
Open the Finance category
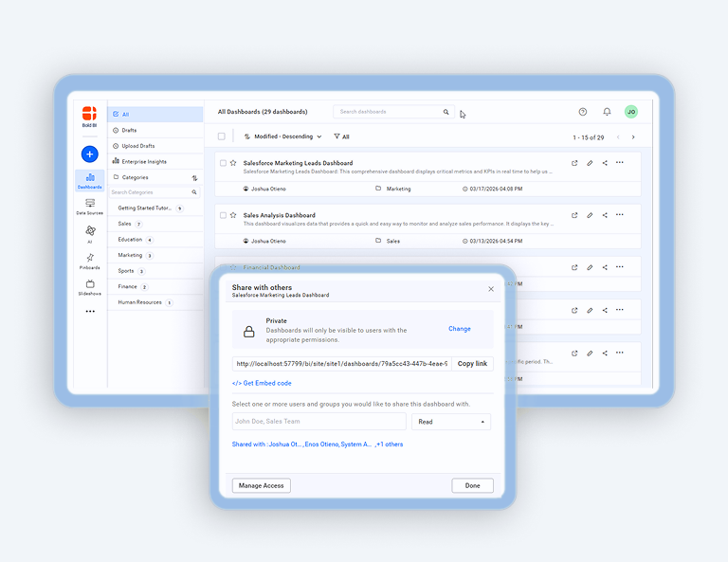pyautogui.click(x=155, y=287)
